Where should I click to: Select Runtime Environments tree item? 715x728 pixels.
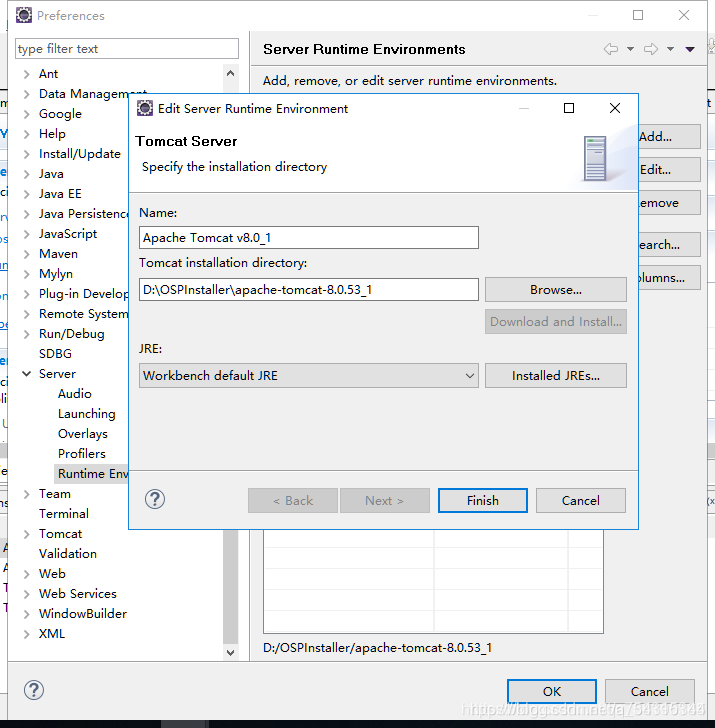[92, 474]
